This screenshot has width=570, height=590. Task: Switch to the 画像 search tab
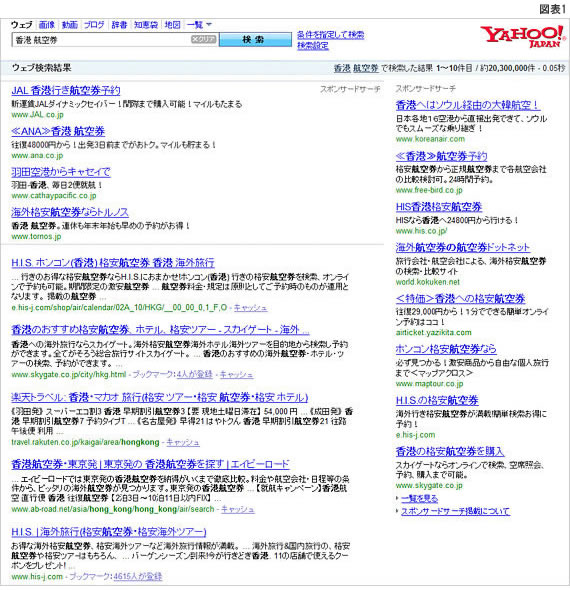[47, 25]
